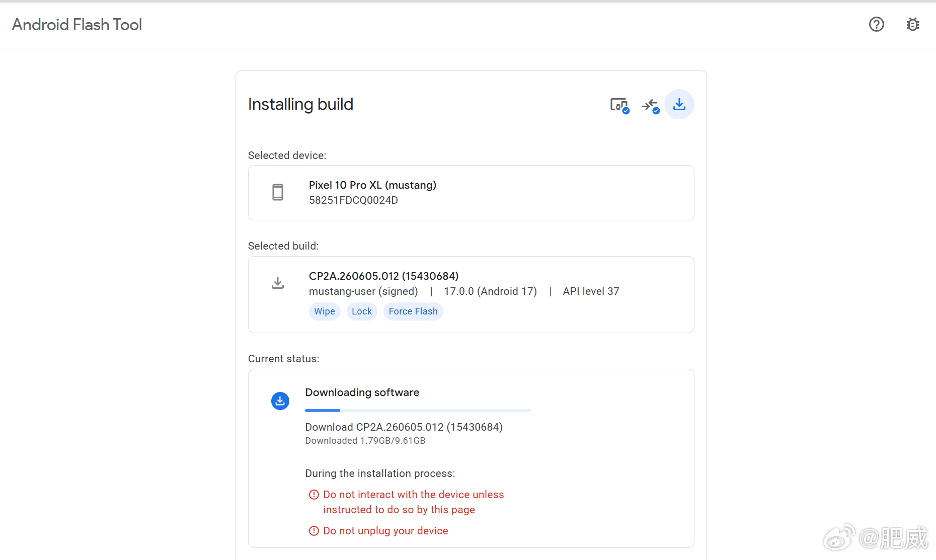Click the Lock option chip
This screenshot has width=936, height=560.
(362, 311)
